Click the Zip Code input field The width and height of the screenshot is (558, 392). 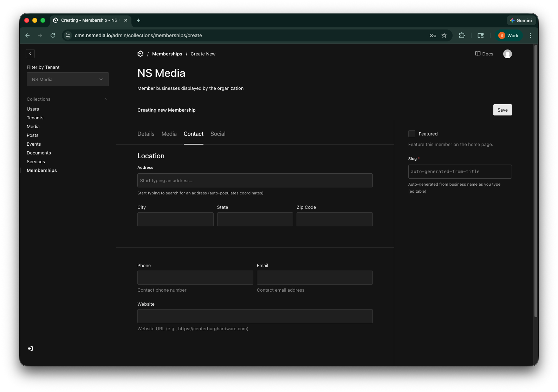coord(335,219)
